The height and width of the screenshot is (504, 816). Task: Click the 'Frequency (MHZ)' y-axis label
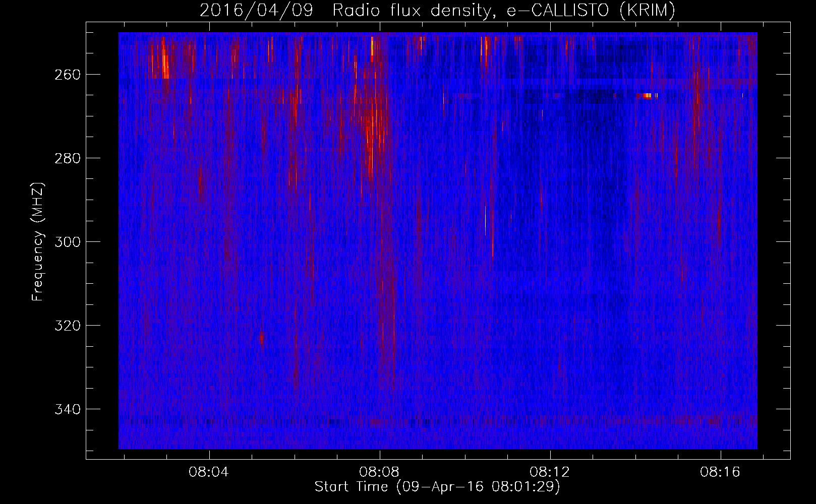click(38, 241)
